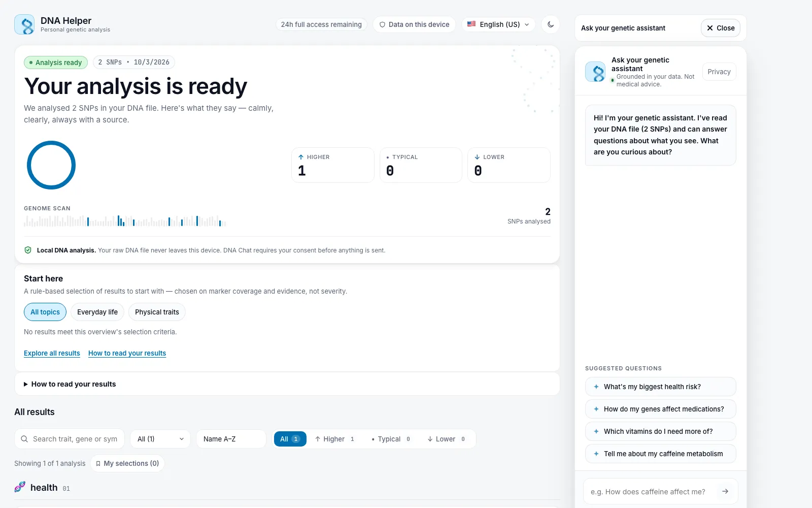Ask What's my biggest health risk?

coord(660,387)
